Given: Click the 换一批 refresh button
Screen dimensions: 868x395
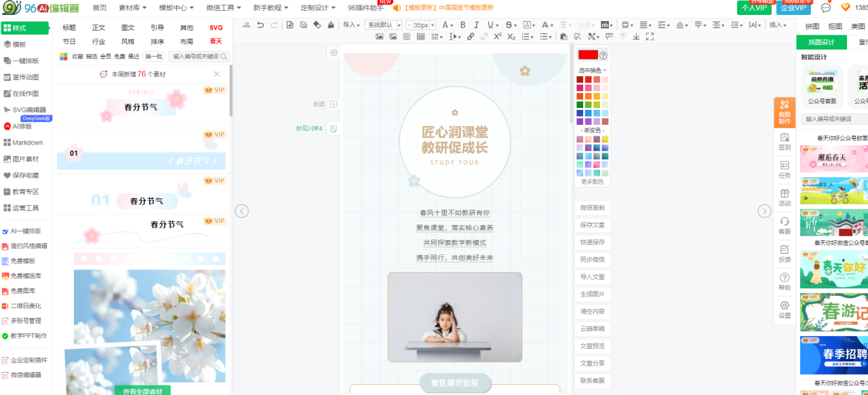Looking at the screenshot, I should tap(154, 57).
